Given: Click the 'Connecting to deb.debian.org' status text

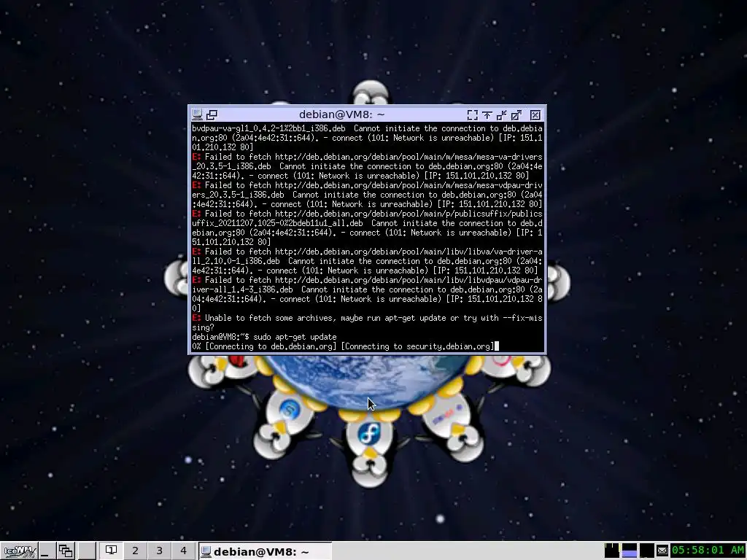Looking at the screenshot, I should tap(271, 346).
